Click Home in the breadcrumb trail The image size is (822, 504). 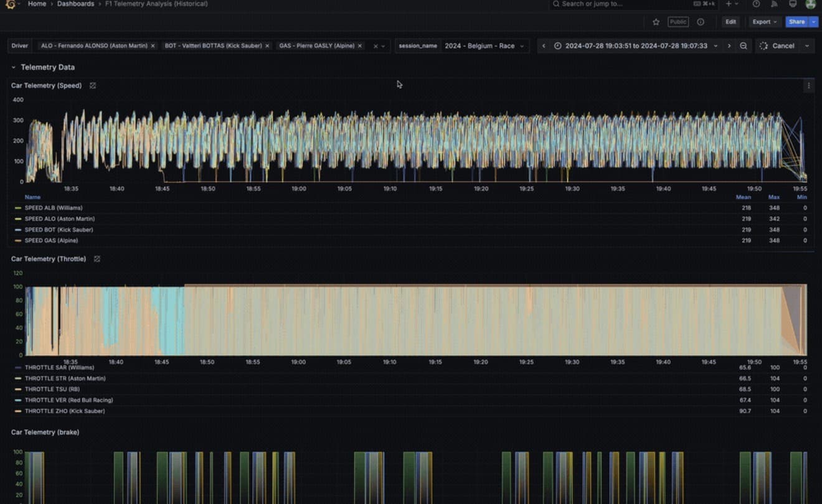[x=37, y=4]
